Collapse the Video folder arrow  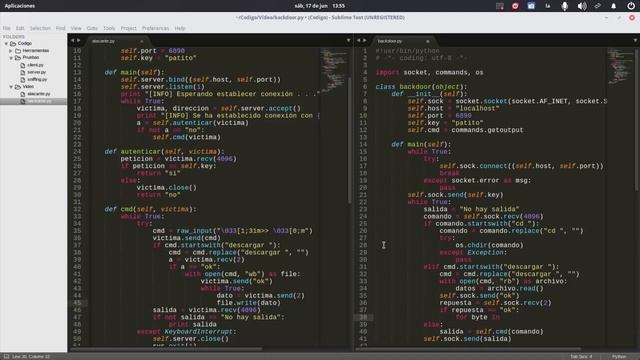(x=11, y=87)
